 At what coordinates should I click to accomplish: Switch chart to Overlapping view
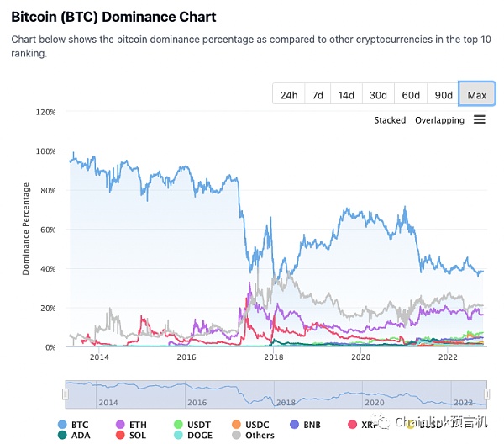[x=439, y=120]
